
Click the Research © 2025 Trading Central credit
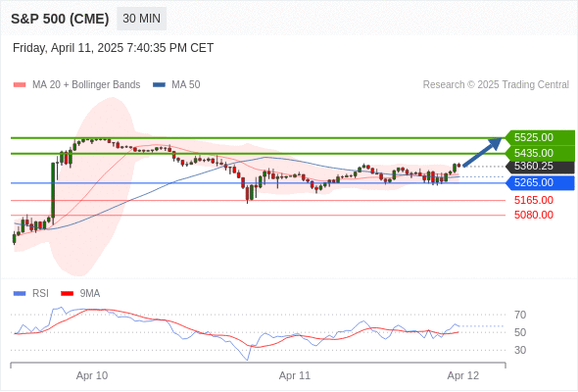point(496,85)
